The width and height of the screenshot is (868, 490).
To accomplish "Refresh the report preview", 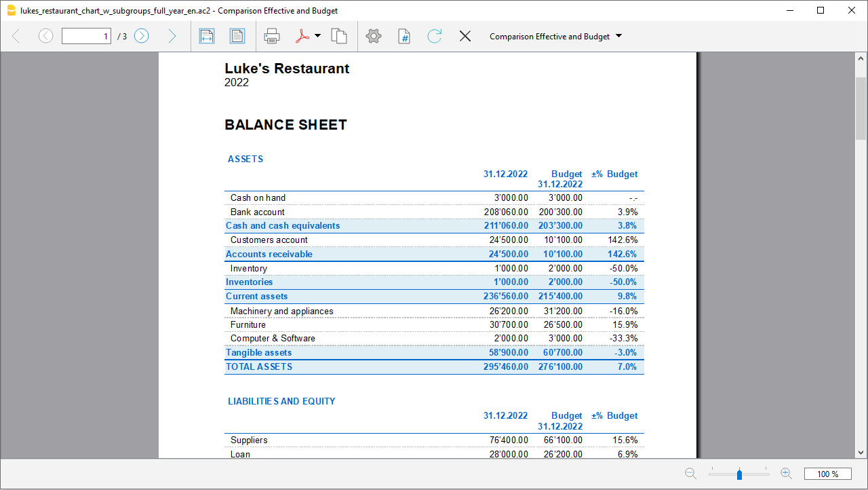I will [x=434, y=36].
